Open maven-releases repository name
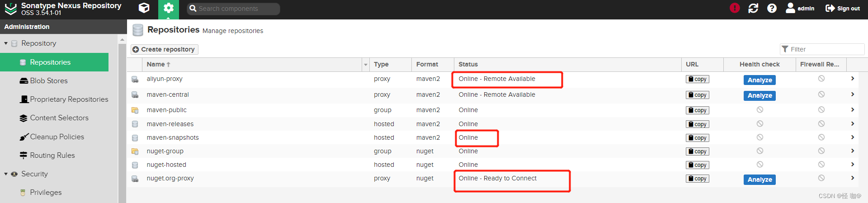Image resolution: width=868 pixels, height=203 pixels. (170, 124)
